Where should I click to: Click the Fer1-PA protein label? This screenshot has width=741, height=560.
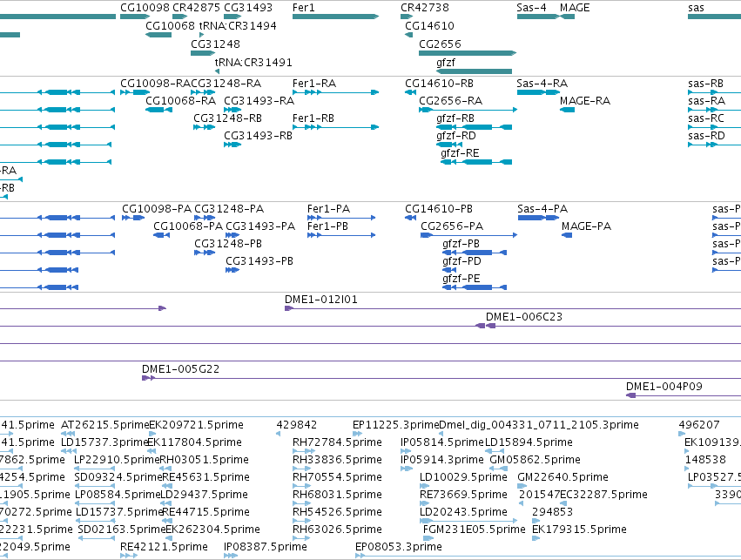pyautogui.click(x=328, y=209)
